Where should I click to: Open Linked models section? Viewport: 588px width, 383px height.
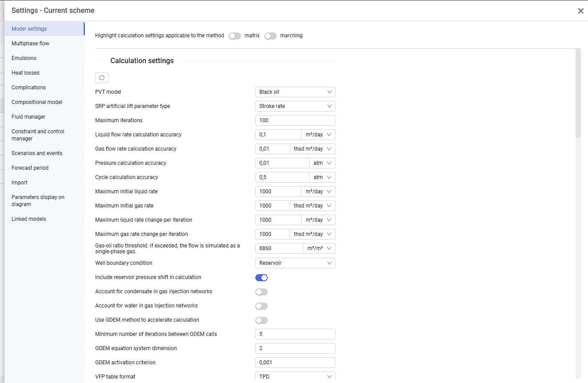click(x=44, y=219)
